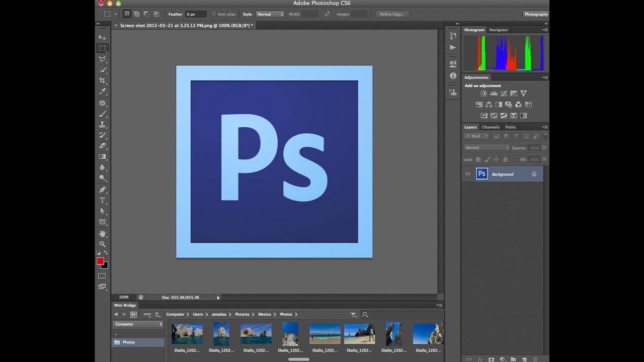Image resolution: width=644 pixels, height=362 pixels.
Task: Add a Photo Filter adjustment
Action: pyautogui.click(x=508, y=105)
